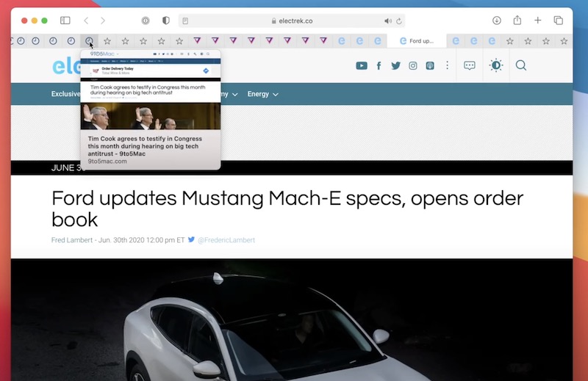Open the 1Password extension icon
The width and height of the screenshot is (588, 381).
(146, 21)
